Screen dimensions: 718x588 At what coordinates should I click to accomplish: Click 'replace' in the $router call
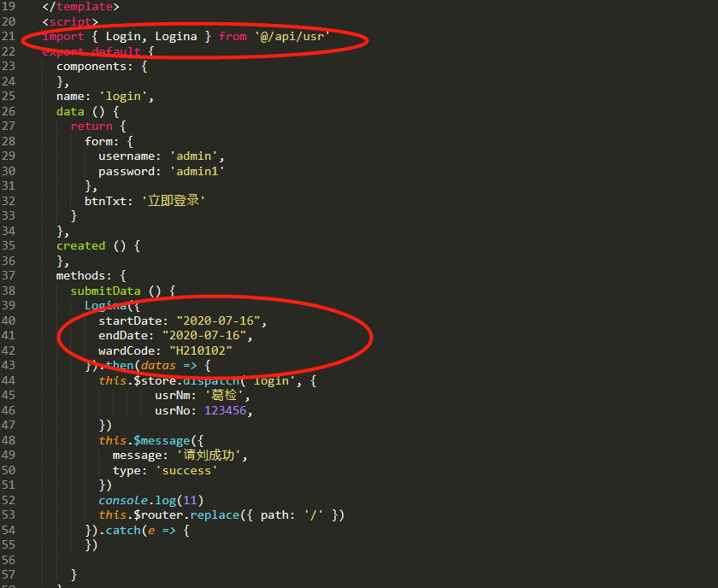click(215, 515)
